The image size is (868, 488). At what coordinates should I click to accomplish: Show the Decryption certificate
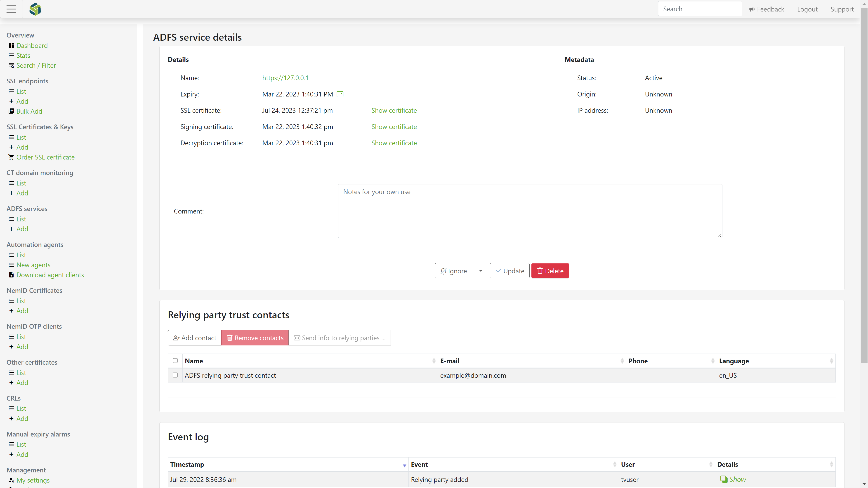(394, 143)
